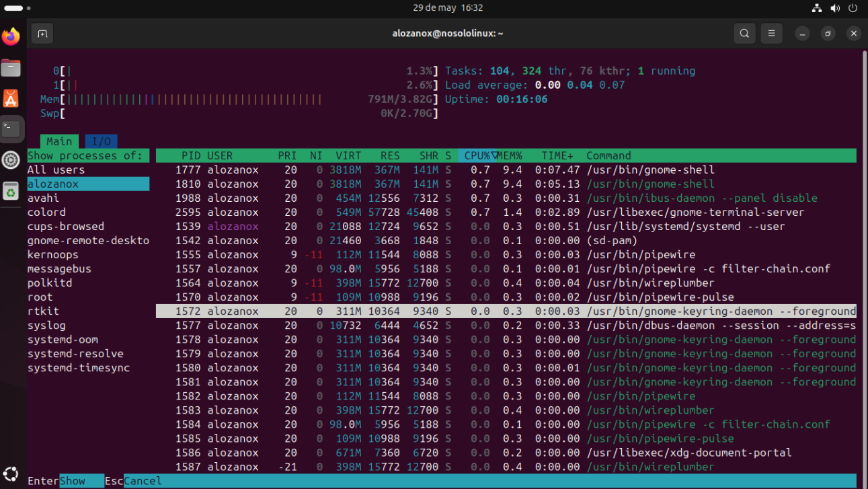Viewport: 868px width, 489px height.
Task: Click Cancel in the bottom bar
Action: (143, 481)
